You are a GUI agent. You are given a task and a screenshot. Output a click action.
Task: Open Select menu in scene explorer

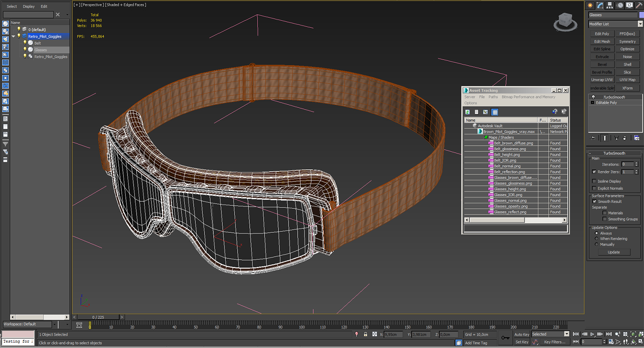(12, 7)
